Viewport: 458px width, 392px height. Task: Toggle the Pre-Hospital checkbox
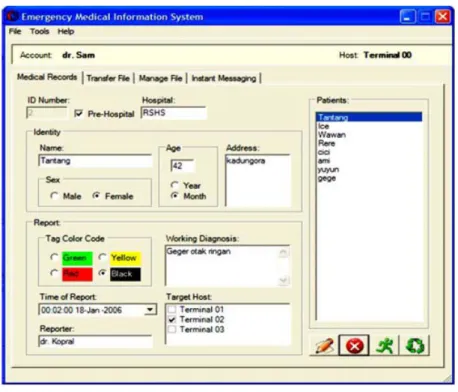click(79, 114)
